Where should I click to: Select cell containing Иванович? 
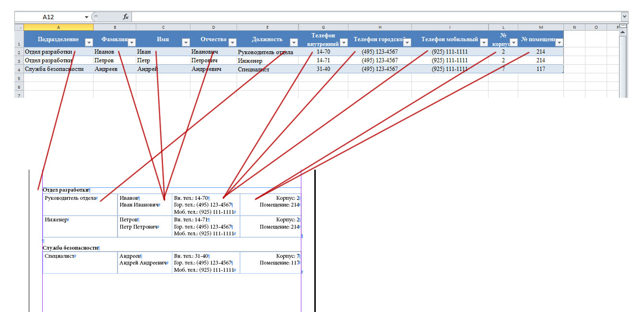pyautogui.click(x=214, y=52)
